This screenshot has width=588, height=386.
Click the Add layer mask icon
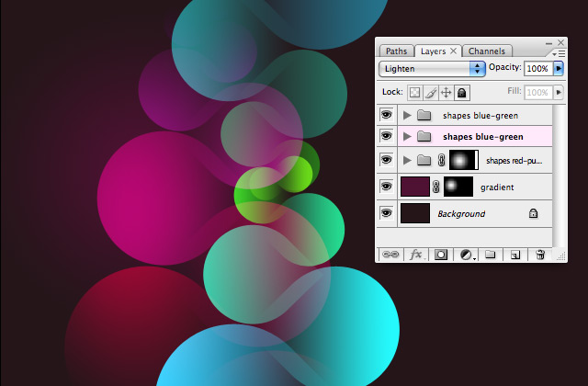[x=441, y=255]
